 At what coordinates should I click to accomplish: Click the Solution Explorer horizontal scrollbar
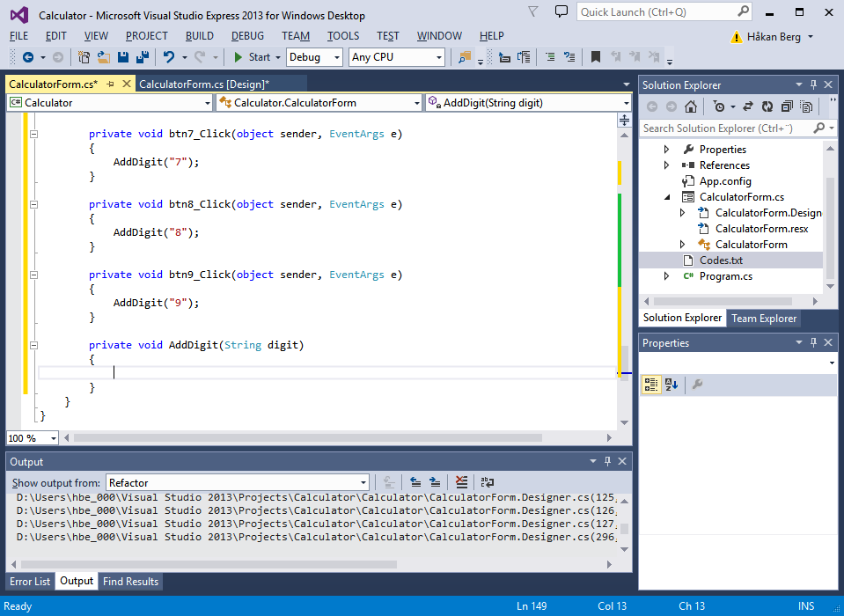pyautogui.click(x=723, y=301)
